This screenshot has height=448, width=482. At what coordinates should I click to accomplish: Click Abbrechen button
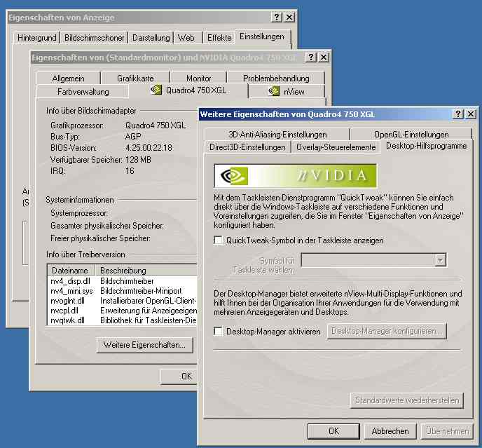pos(390,431)
